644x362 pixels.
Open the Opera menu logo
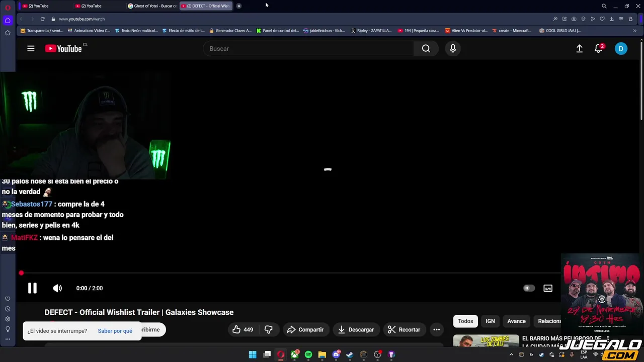(8, 7)
